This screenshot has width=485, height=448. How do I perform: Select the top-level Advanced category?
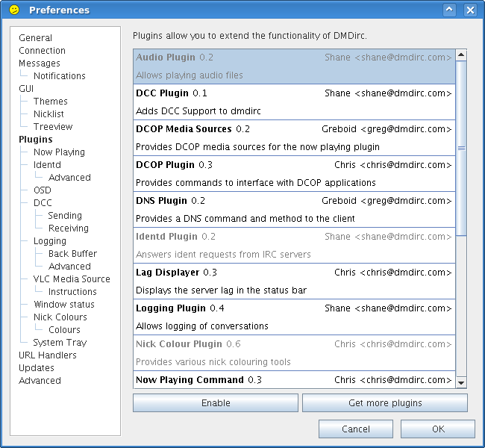pos(40,381)
